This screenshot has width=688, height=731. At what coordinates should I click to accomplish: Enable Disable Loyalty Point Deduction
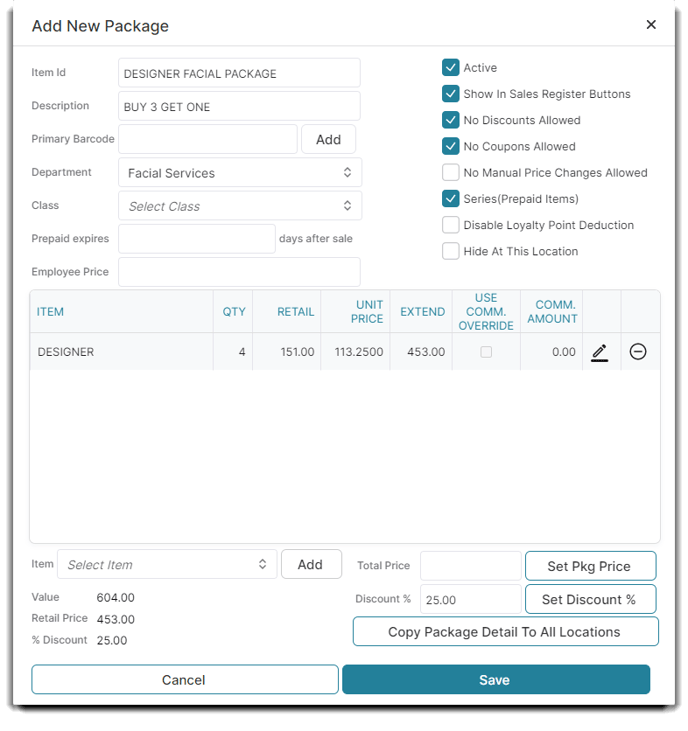(x=450, y=225)
